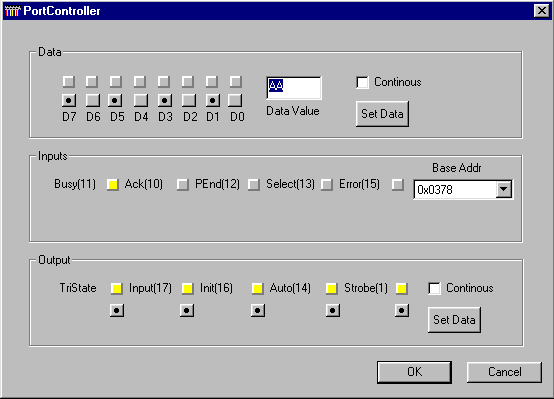This screenshot has width=554, height=399.
Task: Click the Select(13) input indicator box
Action: pos(327,184)
